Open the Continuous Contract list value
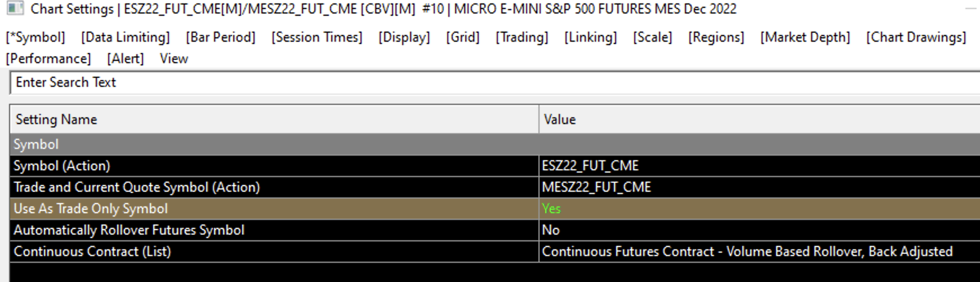980x282 pixels. (747, 252)
